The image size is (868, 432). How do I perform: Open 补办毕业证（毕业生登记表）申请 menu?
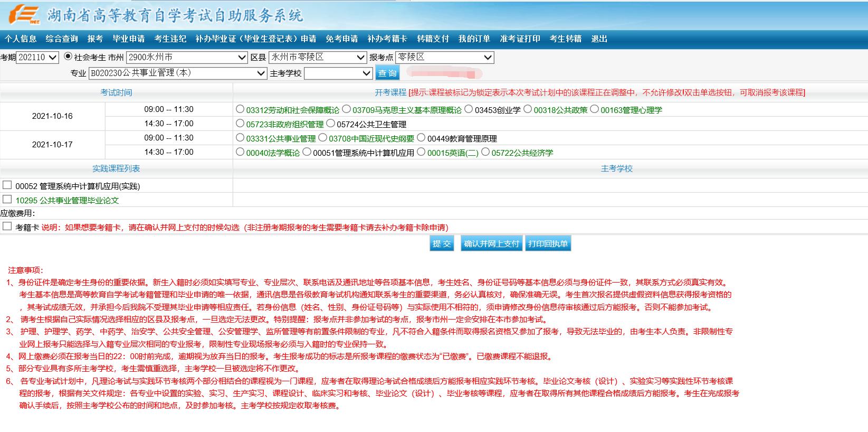[256, 39]
